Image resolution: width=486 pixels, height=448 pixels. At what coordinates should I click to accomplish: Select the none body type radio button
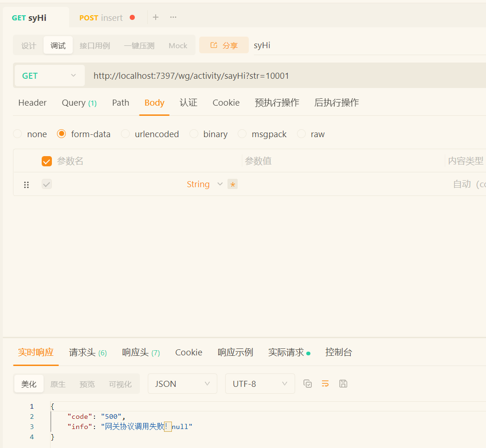point(18,134)
